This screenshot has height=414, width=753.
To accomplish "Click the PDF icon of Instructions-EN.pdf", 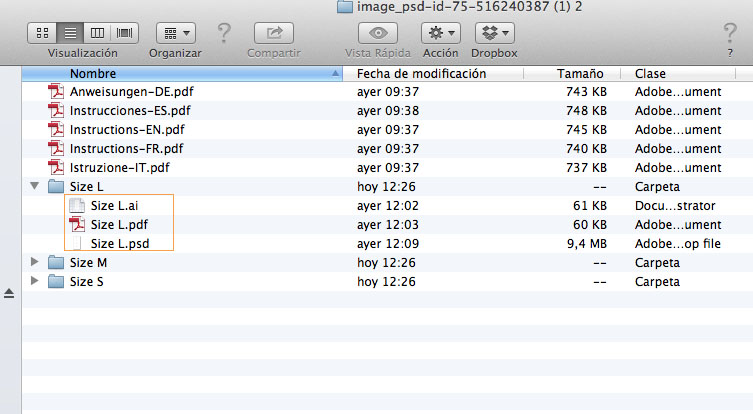I will point(56,130).
